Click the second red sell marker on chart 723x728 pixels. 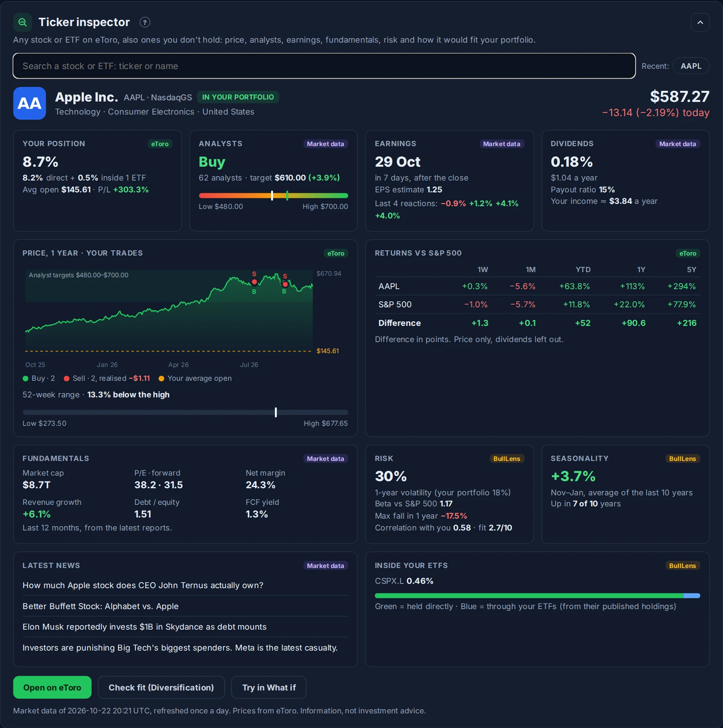(x=285, y=284)
